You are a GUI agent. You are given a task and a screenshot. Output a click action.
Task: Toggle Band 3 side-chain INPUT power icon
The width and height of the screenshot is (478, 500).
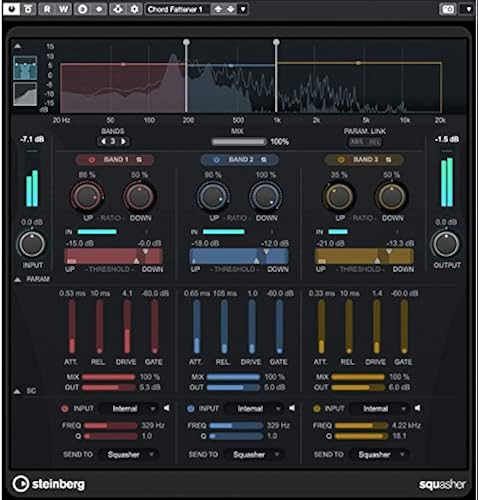(316, 408)
